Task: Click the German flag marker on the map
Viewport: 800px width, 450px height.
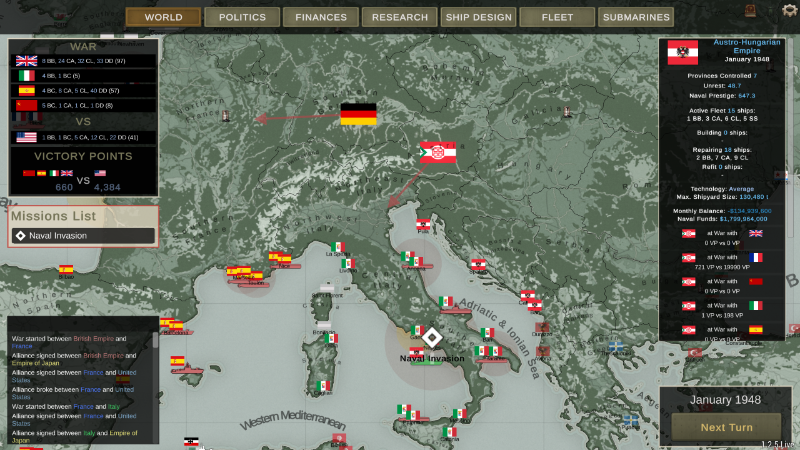Action: tap(357, 115)
